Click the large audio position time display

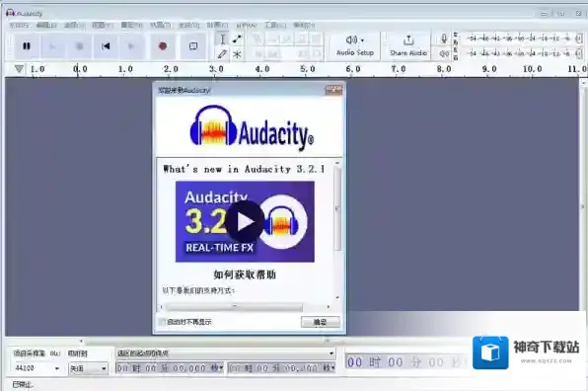click(406, 362)
